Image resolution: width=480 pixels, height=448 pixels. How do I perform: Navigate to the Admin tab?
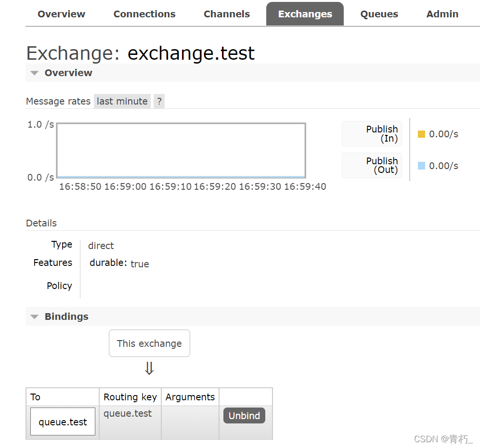tap(442, 14)
